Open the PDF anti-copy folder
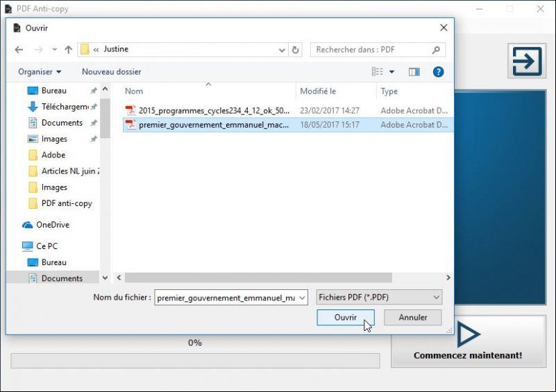556x392 pixels. [60, 203]
